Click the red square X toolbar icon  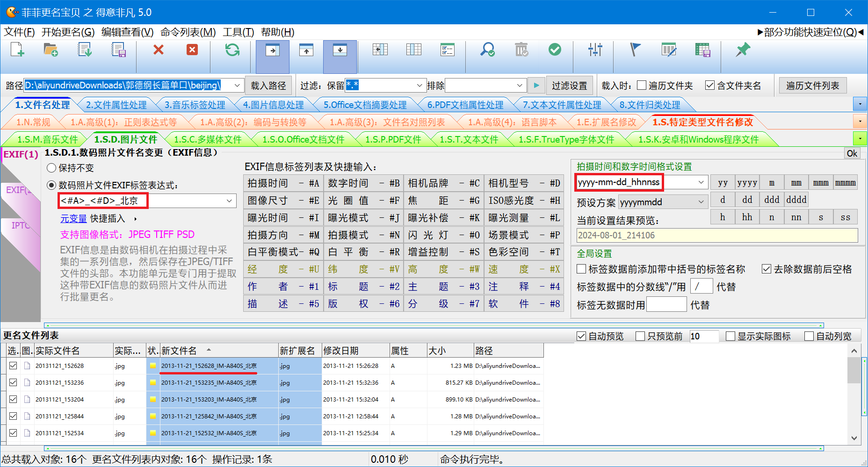coord(192,50)
